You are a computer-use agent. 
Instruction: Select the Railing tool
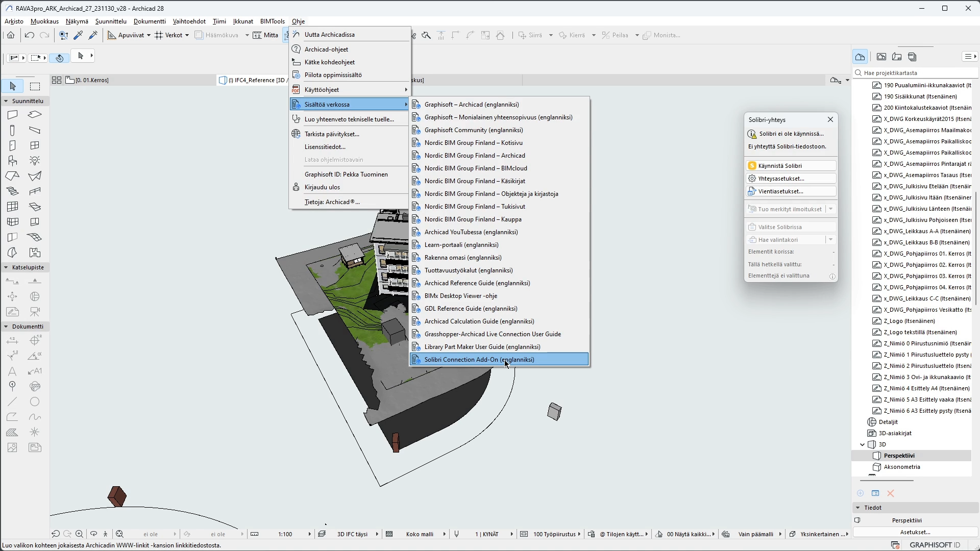tap(35, 191)
